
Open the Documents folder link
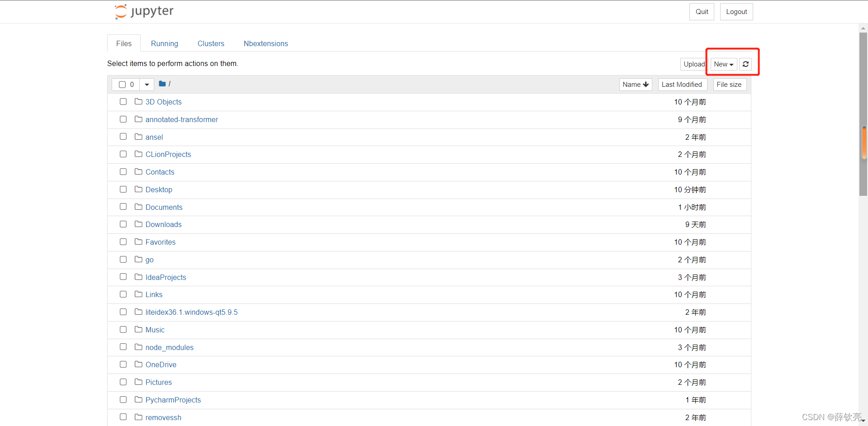[x=164, y=207]
